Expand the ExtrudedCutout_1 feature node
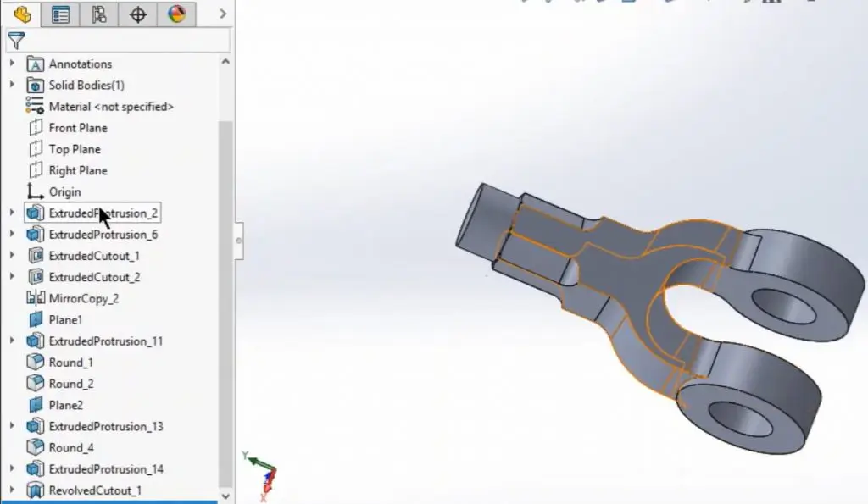Viewport: 868px width, 504px height. pyautogui.click(x=12, y=255)
